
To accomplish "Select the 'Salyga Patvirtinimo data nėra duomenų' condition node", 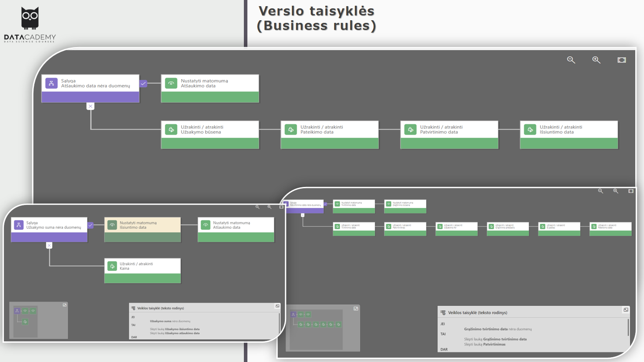I will click(x=303, y=207).
